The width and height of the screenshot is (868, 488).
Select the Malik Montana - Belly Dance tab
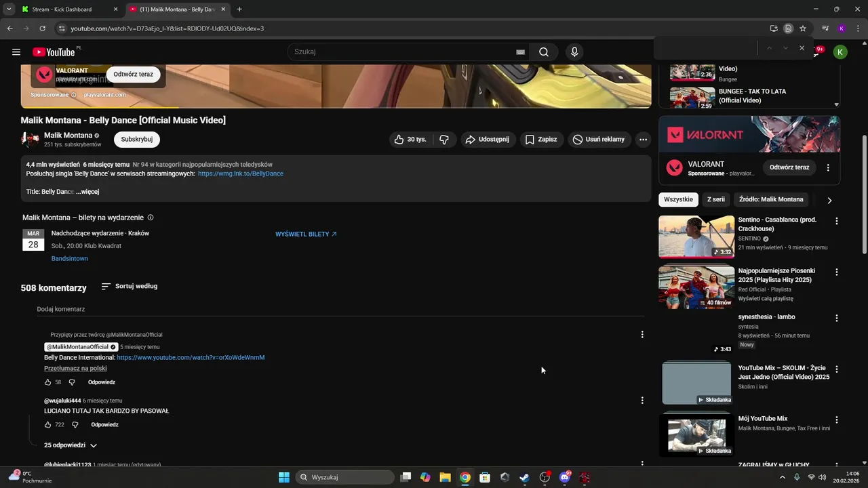[178, 9]
